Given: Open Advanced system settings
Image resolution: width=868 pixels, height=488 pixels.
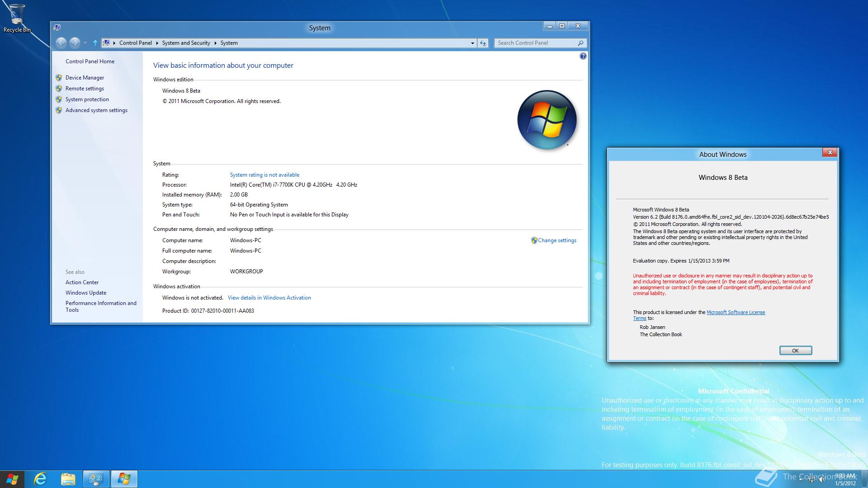Looking at the screenshot, I should click(96, 110).
